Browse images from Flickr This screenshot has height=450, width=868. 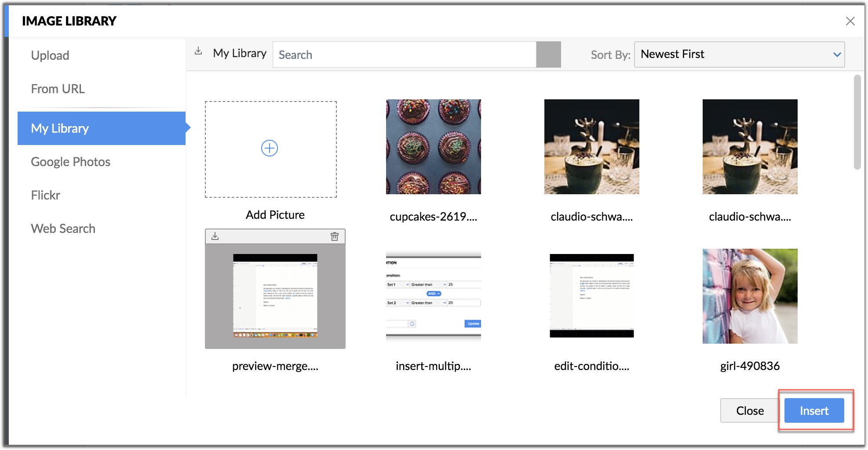[x=45, y=195]
